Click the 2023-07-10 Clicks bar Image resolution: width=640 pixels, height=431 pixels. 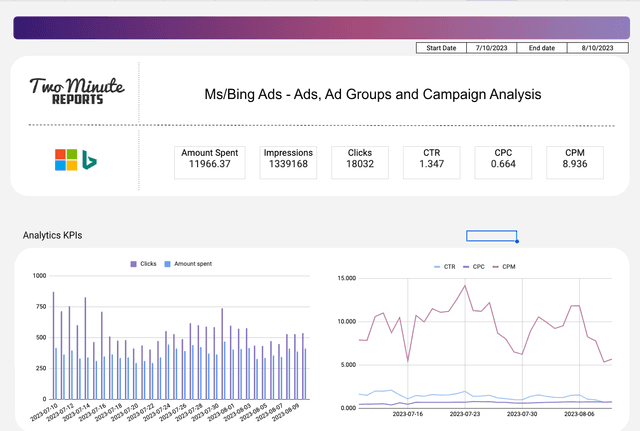[53, 345]
